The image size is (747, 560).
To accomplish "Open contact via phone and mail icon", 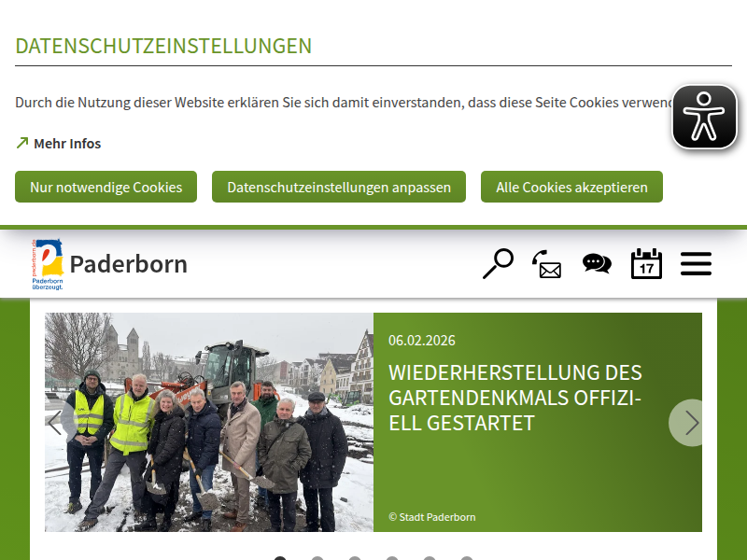I will [547, 264].
